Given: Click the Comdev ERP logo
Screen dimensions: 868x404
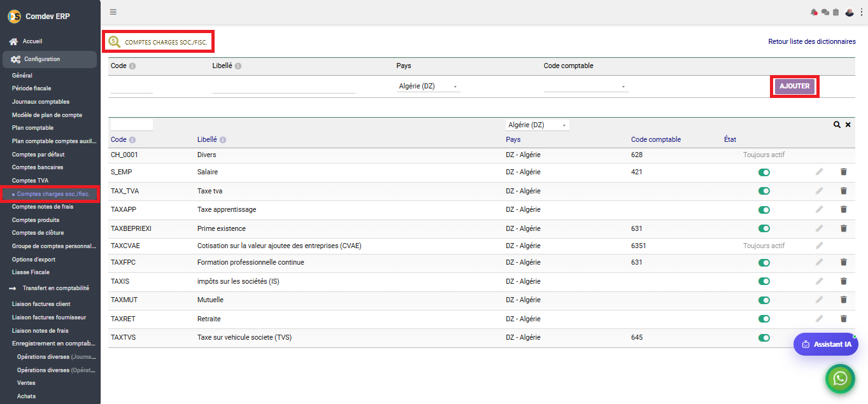Looking at the screenshot, I should click(14, 16).
